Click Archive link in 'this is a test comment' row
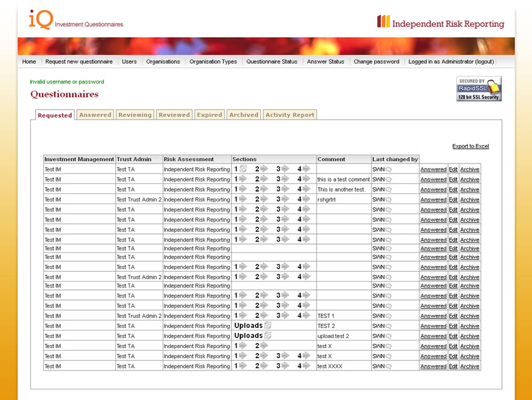The image size is (532, 400). click(x=469, y=180)
